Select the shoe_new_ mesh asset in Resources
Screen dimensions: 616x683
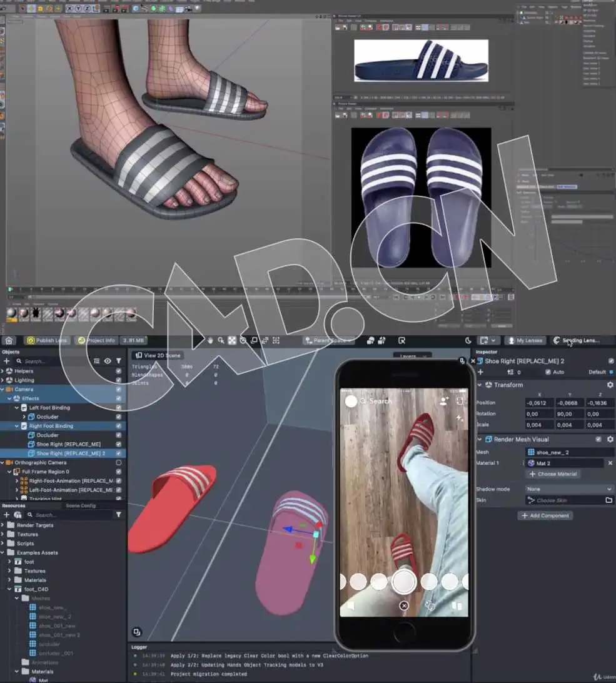(48, 607)
